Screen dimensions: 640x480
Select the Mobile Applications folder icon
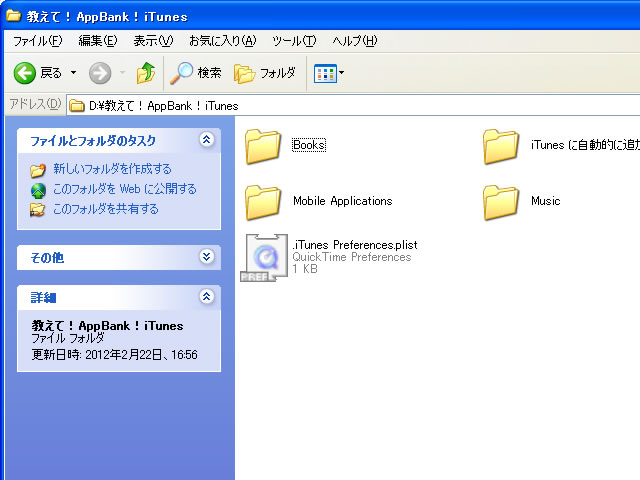tap(263, 202)
